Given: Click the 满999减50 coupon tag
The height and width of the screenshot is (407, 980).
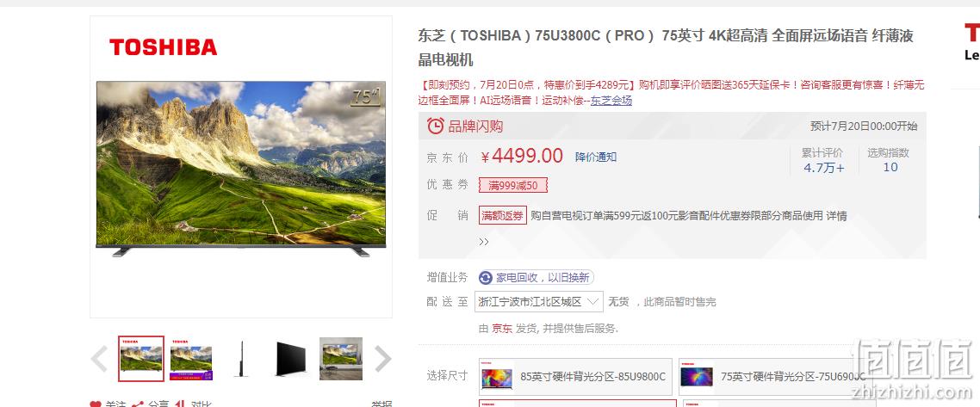Looking at the screenshot, I should tap(513, 185).
